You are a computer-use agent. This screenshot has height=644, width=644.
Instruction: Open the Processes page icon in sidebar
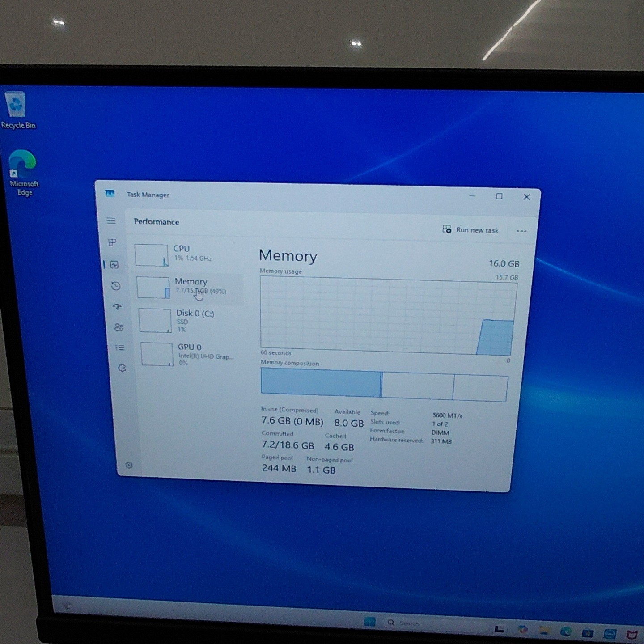112,242
